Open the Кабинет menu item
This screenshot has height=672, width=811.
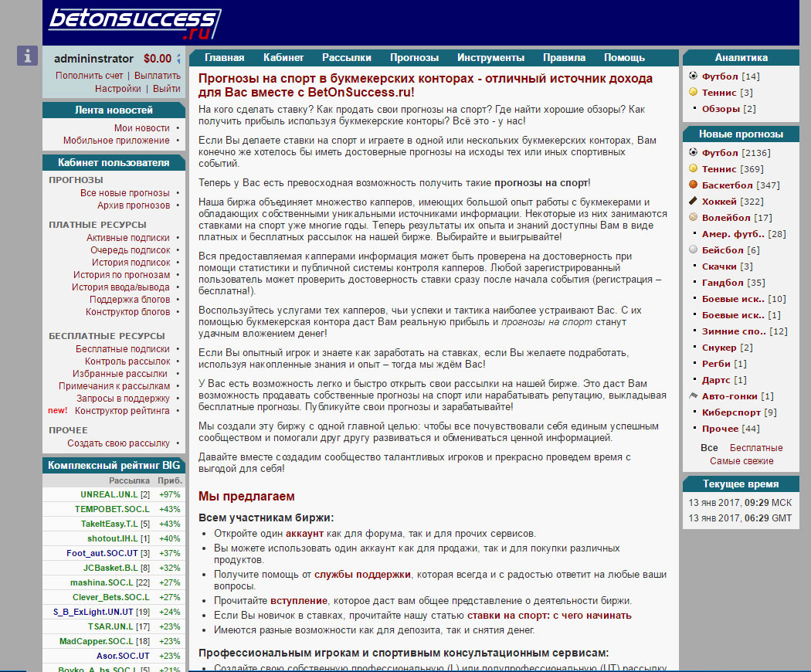click(283, 57)
